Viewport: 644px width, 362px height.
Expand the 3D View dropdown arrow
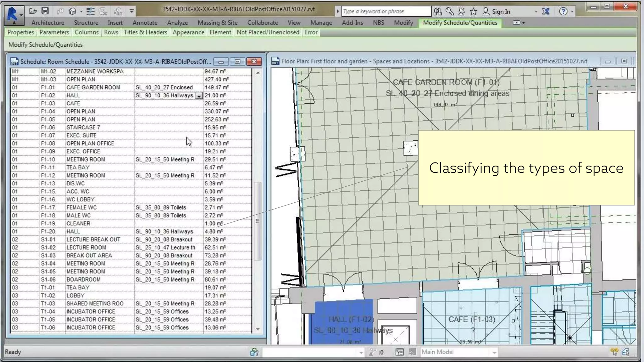point(81,12)
